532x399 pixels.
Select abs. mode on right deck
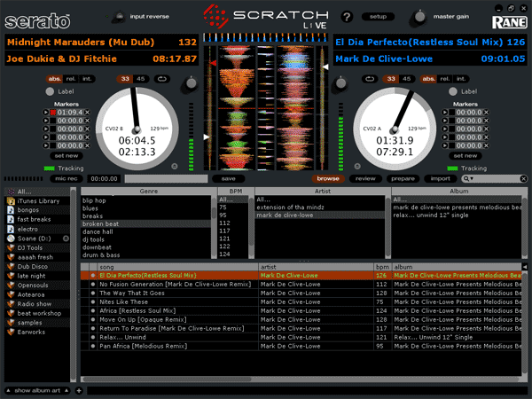(428, 79)
